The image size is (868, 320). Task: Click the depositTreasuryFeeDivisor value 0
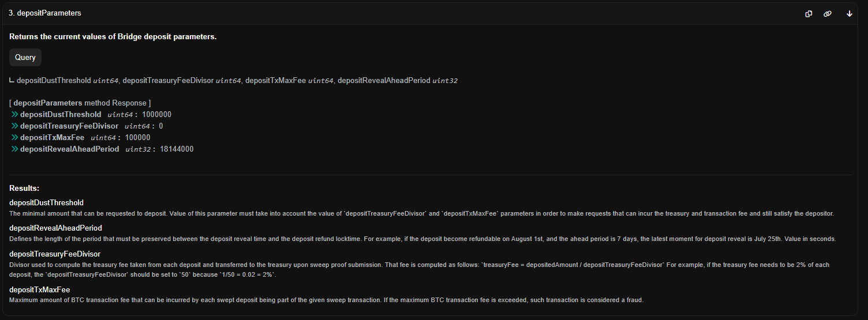click(x=161, y=126)
